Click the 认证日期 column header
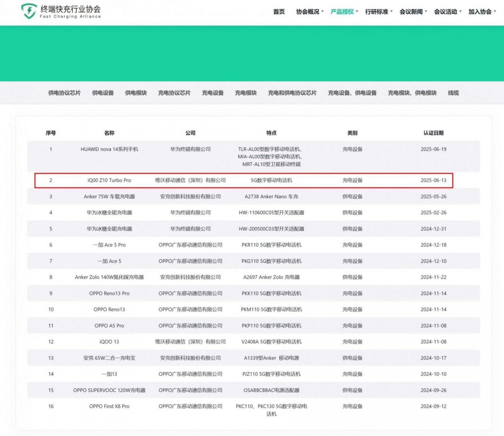Screen dimensions: 504x436 click(x=433, y=133)
